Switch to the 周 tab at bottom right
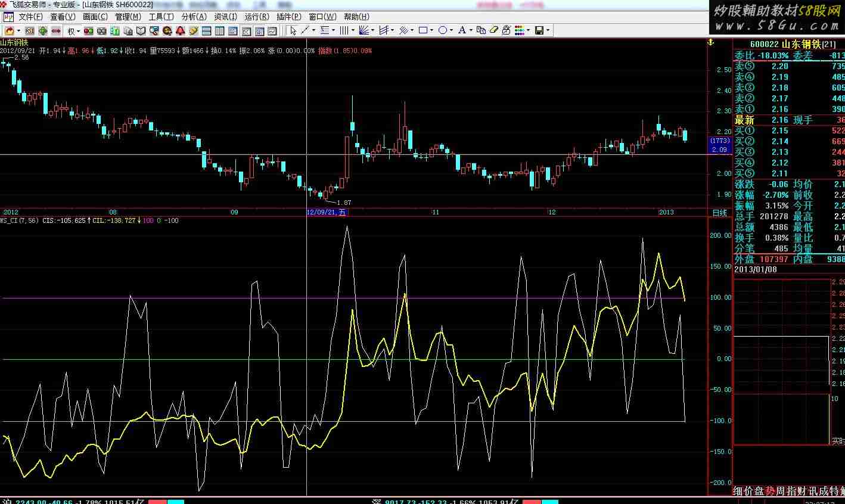Image resolution: width=845 pixels, height=504 pixels. pos(781,491)
